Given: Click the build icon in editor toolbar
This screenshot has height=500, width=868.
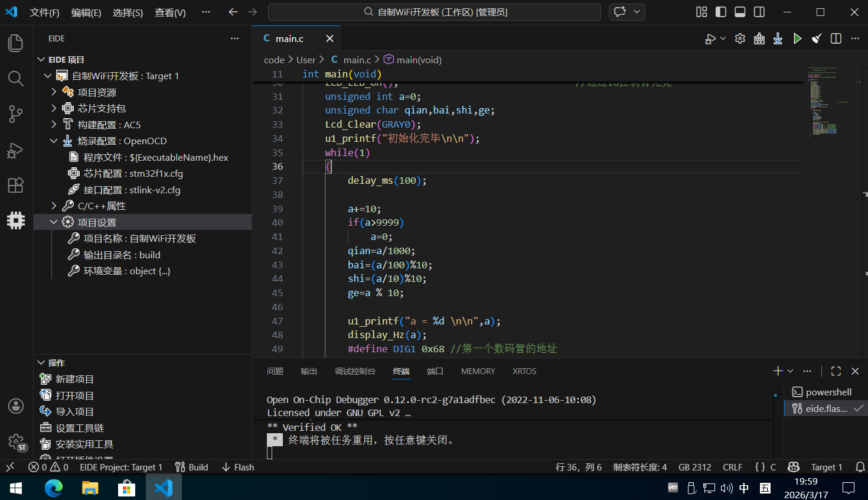Looking at the screenshot, I should 759,38.
